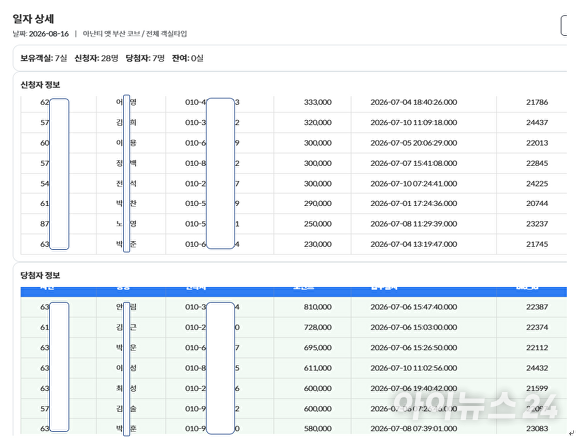Click the ID cell 24437
This screenshot has width=580, height=443.
537,122
